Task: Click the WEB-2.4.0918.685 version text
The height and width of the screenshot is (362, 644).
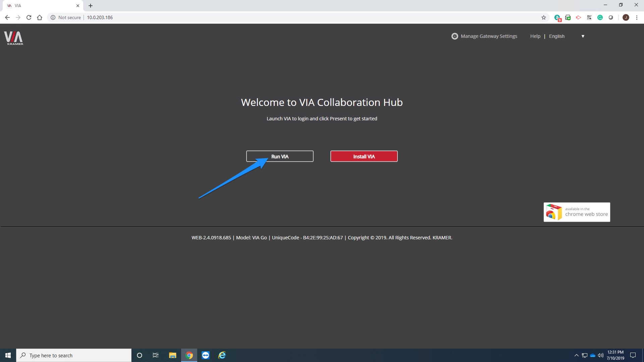Action: coord(211,238)
